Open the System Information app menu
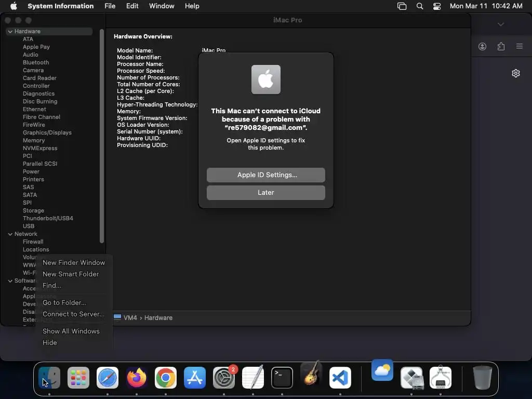Image resolution: width=532 pixels, height=399 pixels. tap(61, 6)
